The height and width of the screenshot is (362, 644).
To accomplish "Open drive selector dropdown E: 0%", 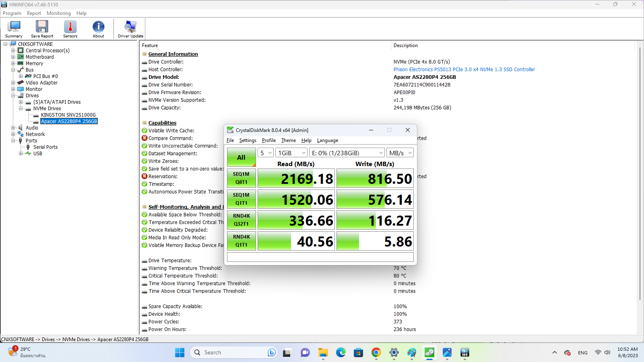I will click(347, 153).
